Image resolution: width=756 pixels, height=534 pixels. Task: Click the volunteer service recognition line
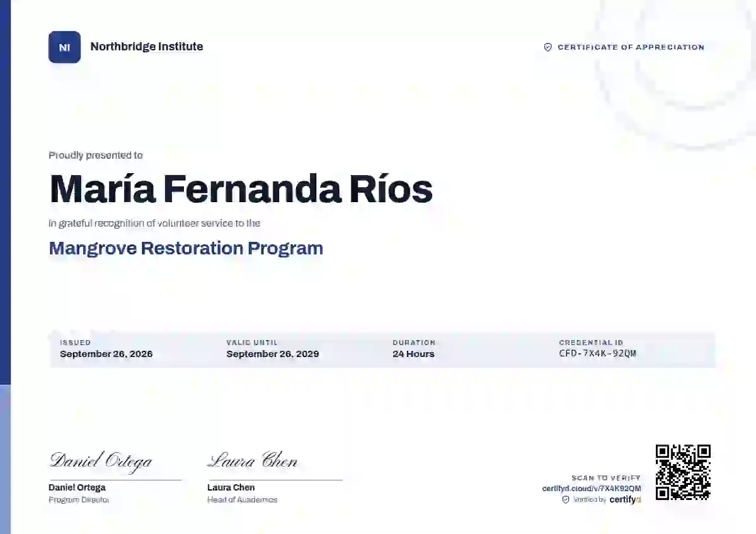[x=154, y=223]
